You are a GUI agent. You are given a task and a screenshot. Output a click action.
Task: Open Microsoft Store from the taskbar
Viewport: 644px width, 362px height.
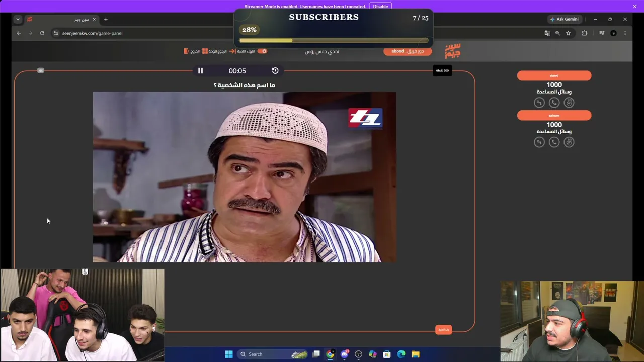[387, 354]
